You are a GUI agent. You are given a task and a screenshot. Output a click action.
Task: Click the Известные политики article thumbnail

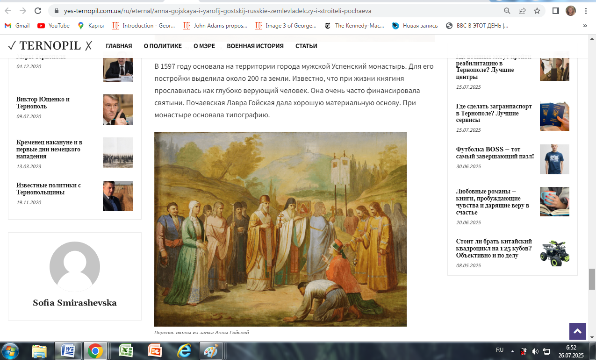pos(118,196)
